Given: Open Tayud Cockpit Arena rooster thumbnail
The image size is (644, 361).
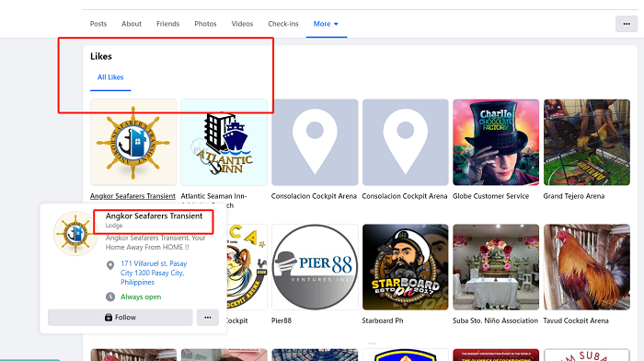Looking at the screenshot, I should click(587, 267).
